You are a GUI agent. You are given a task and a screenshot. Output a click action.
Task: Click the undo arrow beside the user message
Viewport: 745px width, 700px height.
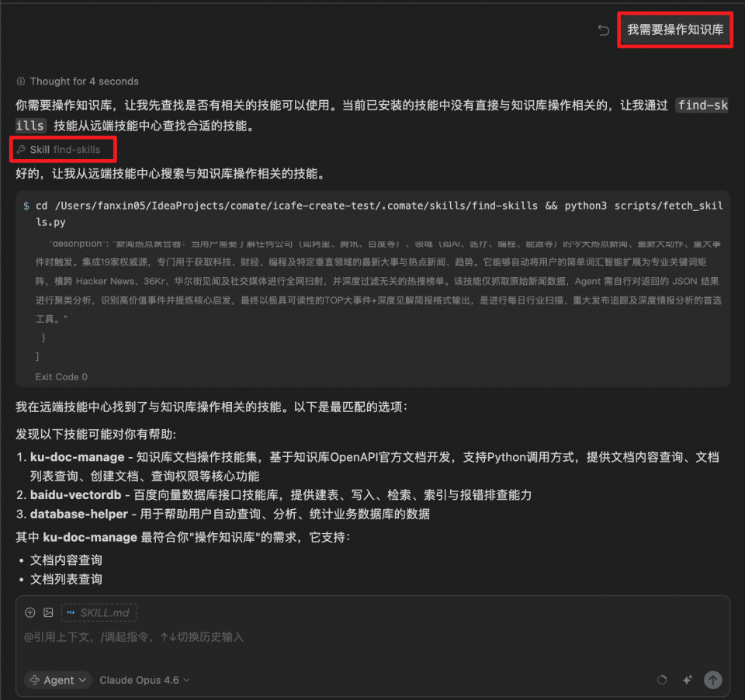(604, 30)
